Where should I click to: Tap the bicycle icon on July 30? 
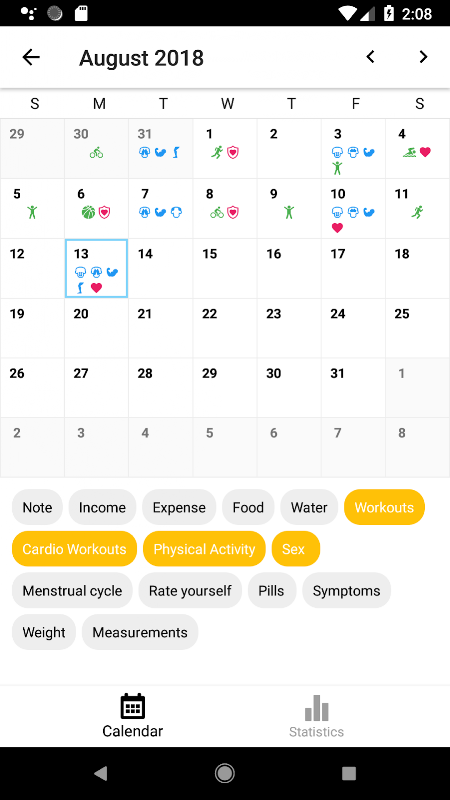[96, 152]
